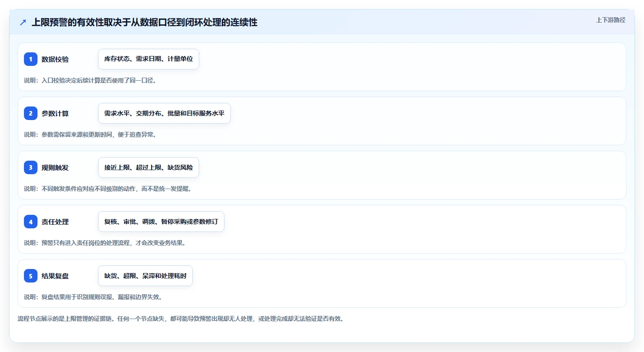Click the step 1 number badge
644x352 pixels.
point(31,59)
